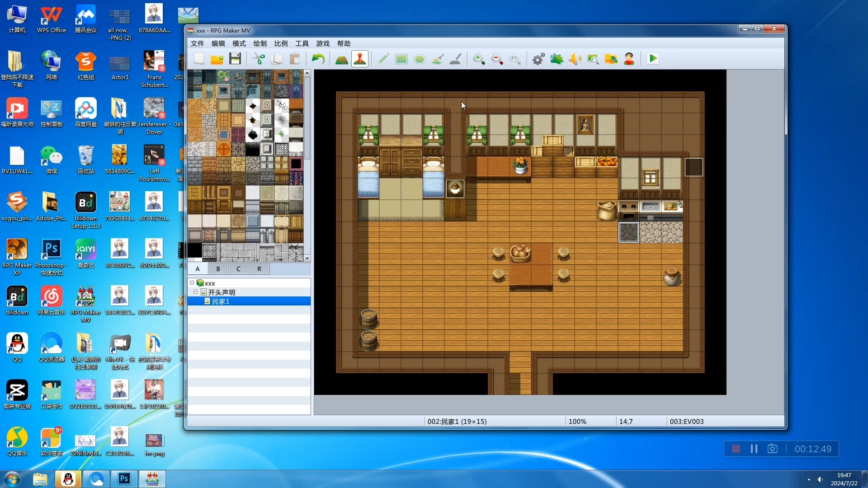Click tileset palette scroll down arrow

307,258
